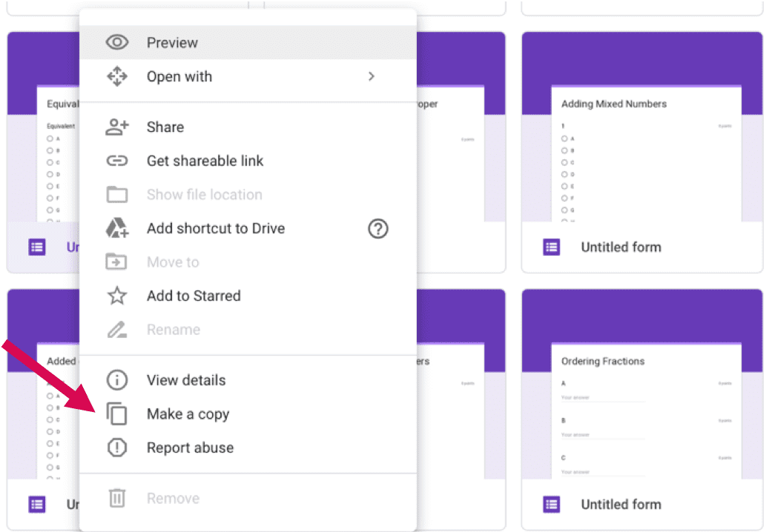Select Get shareable link menu entry
Screen dimensions: 775x532
click(x=205, y=161)
